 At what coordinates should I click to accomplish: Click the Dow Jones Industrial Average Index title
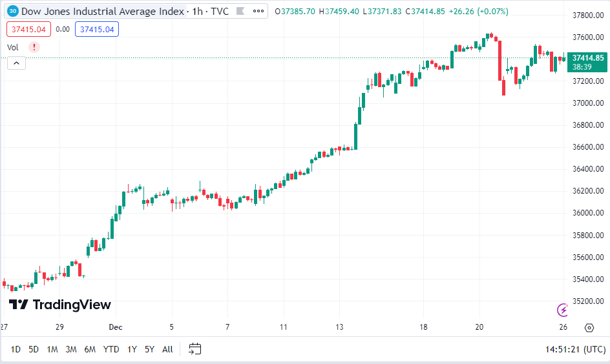point(103,11)
